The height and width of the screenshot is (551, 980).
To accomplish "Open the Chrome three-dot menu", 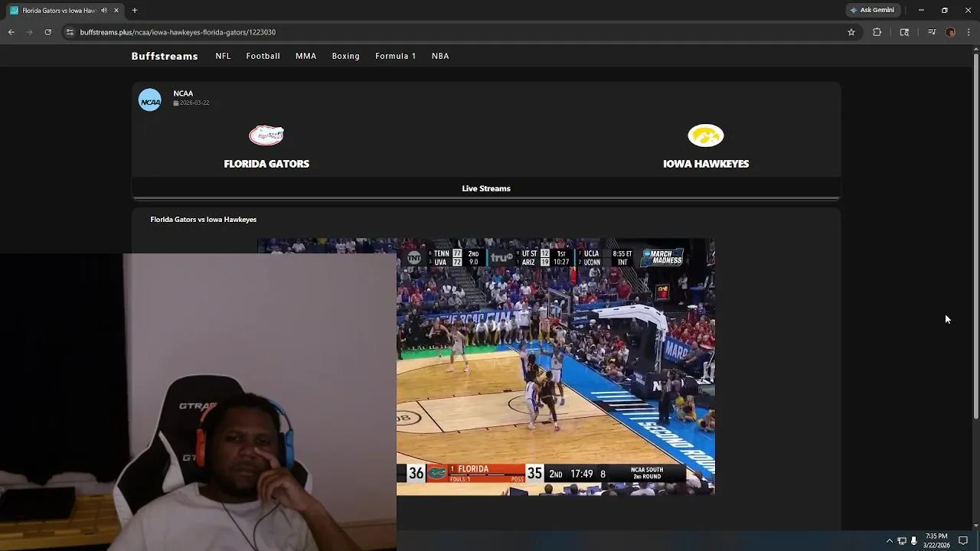I will click(x=969, y=32).
